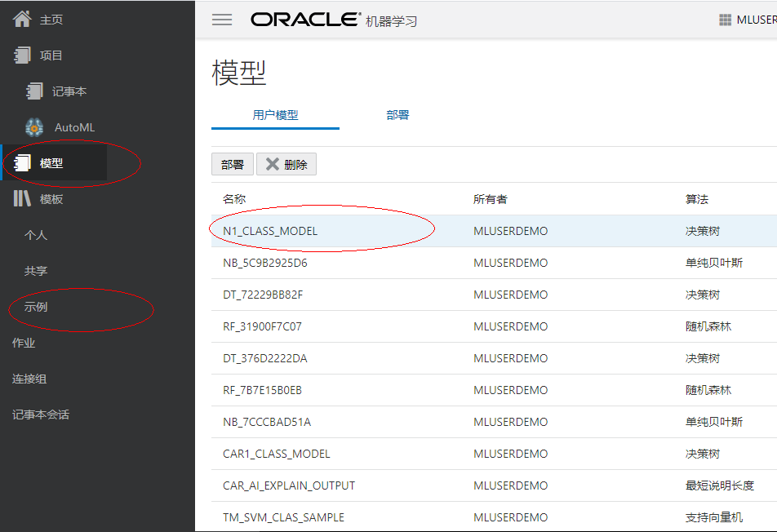Click 单纯贝叶斯 algorithm of NB_7CCCBAD51A

click(x=713, y=422)
